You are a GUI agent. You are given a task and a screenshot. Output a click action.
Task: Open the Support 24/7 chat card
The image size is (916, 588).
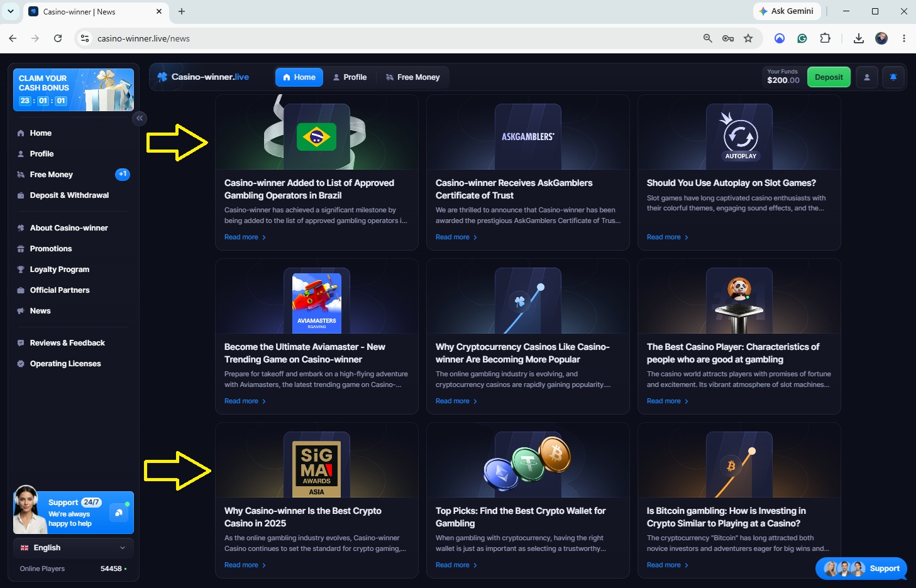click(74, 512)
